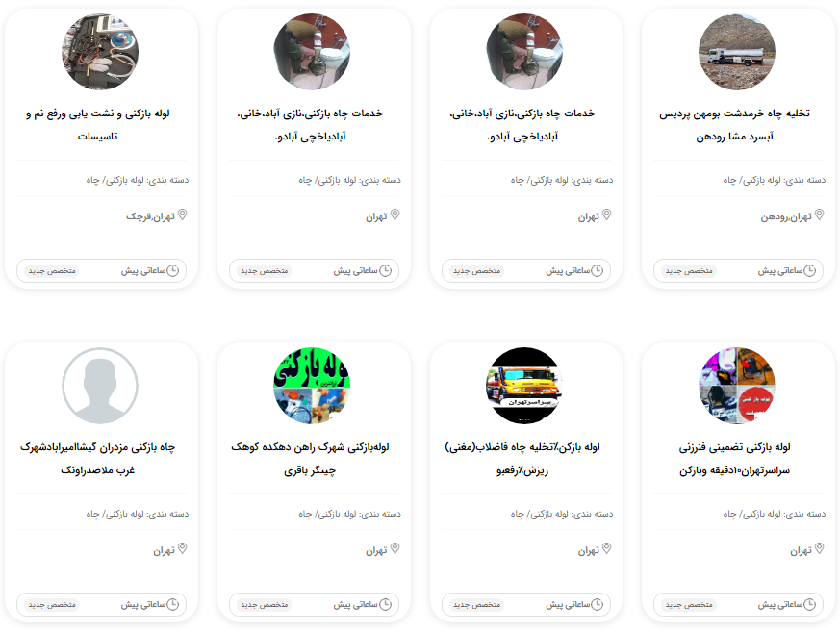Click clock icon on تخلیه چاه خرمدشت card
This screenshot has width=840, height=632.
point(809,271)
